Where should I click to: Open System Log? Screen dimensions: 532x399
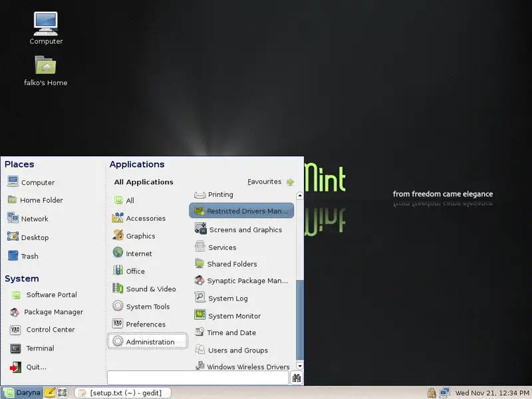pos(221,298)
